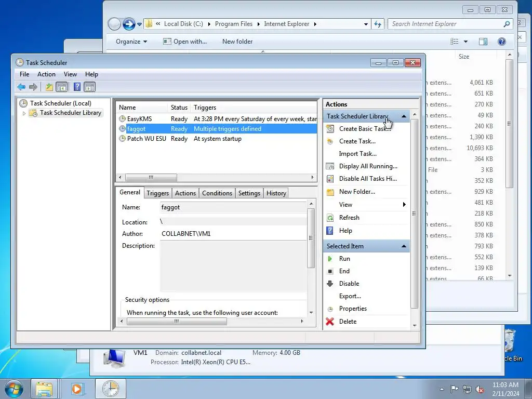Click the Up one level toolbar icon
532x399 pixels.
49,87
